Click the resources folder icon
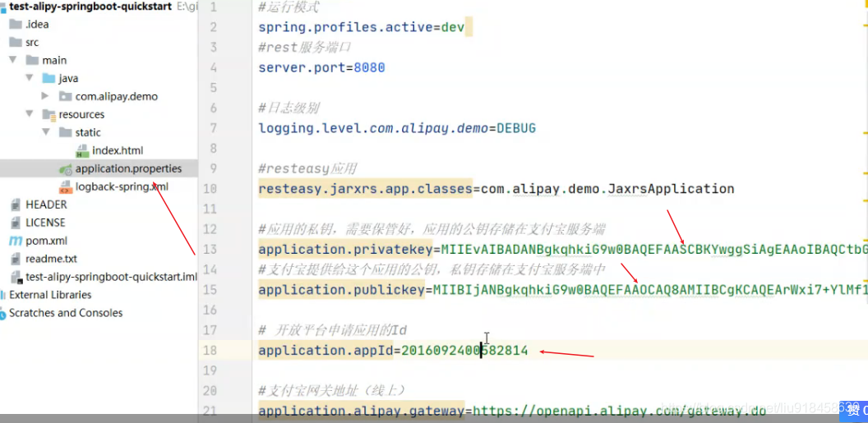The height and width of the screenshot is (423, 868). [48, 114]
